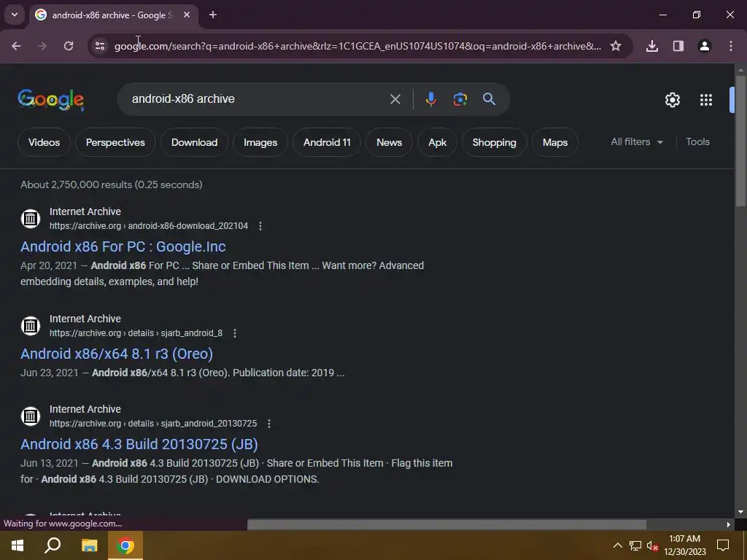This screenshot has width=747, height=560.
Task: Open Chrome three-dot menu
Action: click(x=731, y=46)
